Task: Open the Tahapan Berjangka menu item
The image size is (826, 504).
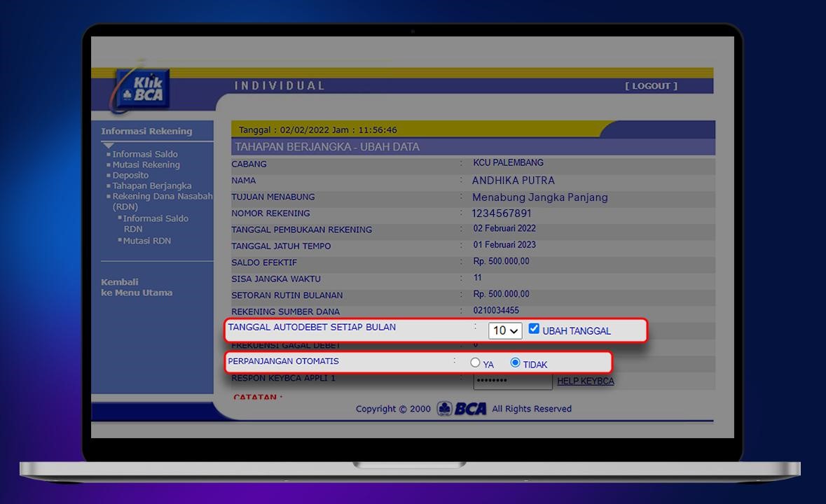Action: (x=151, y=185)
